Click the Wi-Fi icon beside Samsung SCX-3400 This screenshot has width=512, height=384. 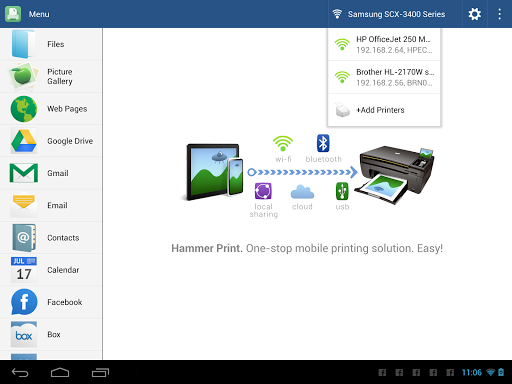pyautogui.click(x=337, y=14)
